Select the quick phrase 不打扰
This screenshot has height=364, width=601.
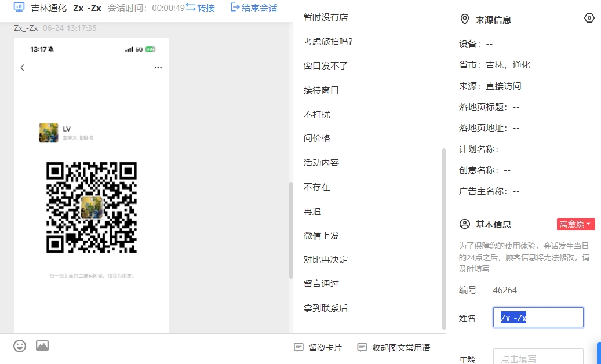click(x=316, y=114)
